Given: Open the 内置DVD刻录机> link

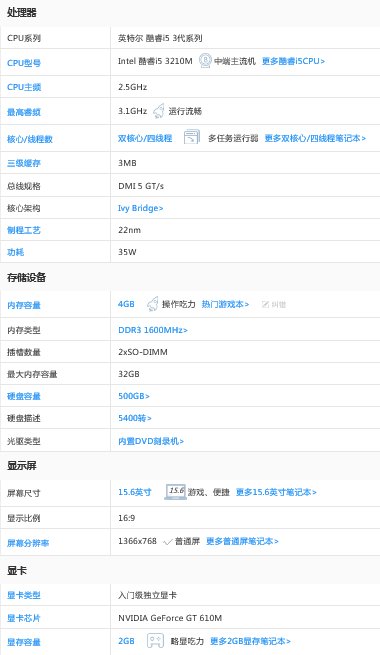Looking at the screenshot, I should [x=151, y=441].
